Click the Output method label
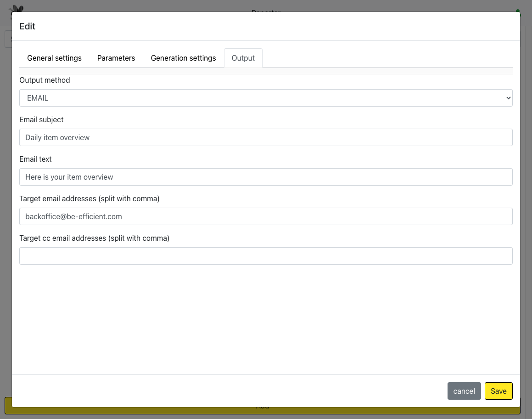The image size is (532, 419). coord(45,80)
